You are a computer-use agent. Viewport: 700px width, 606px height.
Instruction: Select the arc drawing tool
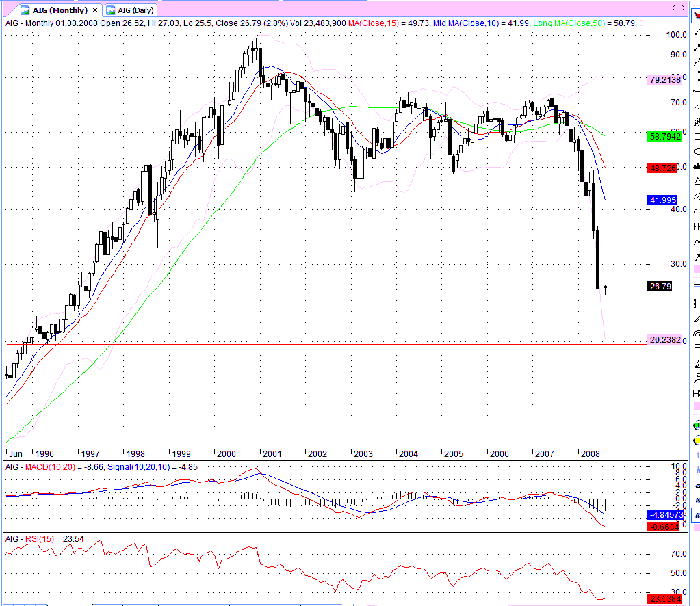pos(697,211)
